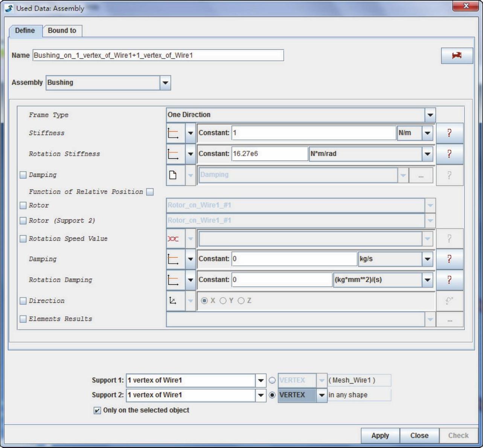Click the Rotation Stiffness function type icon
Image resolution: width=483 pixels, height=448 pixels.
pyautogui.click(x=173, y=154)
